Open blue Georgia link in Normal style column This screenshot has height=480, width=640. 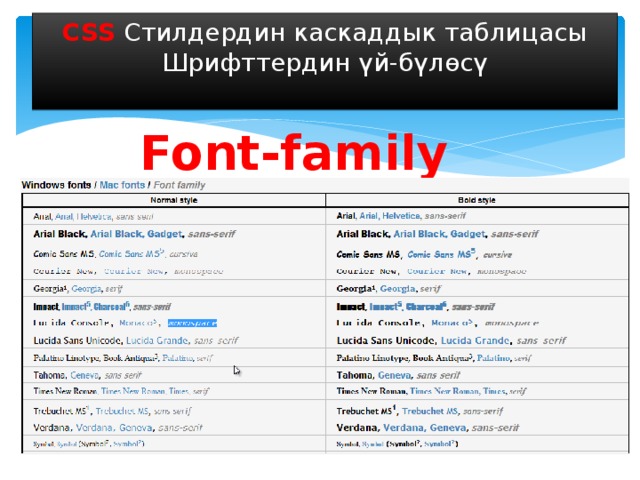coord(86,289)
